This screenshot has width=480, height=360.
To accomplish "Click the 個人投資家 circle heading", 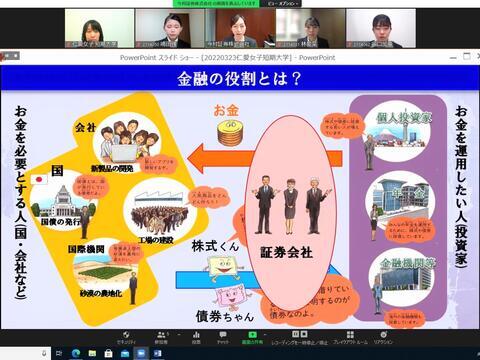I will click(x=404, y=117).
